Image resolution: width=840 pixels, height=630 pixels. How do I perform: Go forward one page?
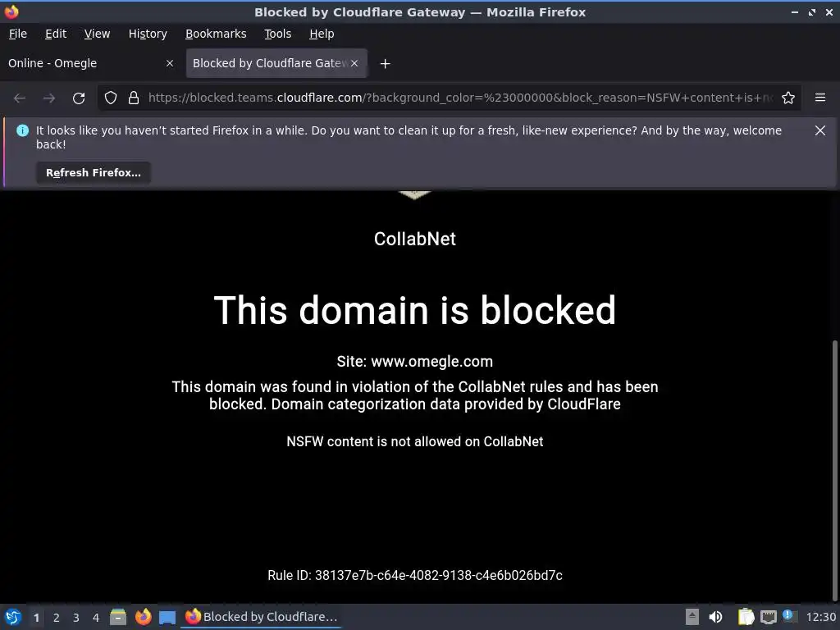(x=49, y=98)
